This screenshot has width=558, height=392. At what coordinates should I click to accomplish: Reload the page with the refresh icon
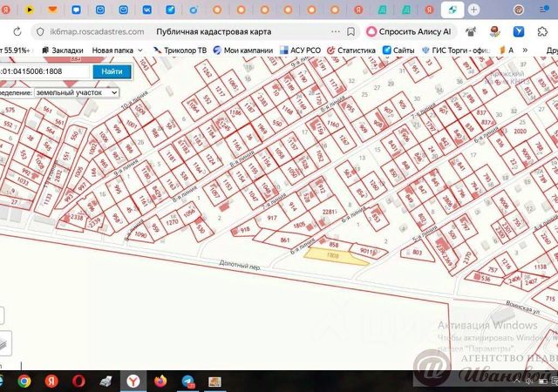17,31
